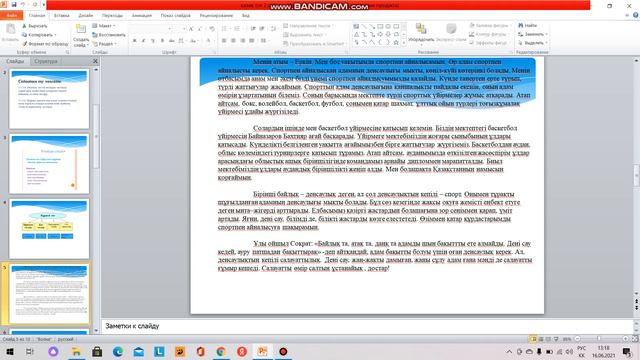
Task: Open Microsoft Edge from taskbar
Action: (x=118, y=351)
